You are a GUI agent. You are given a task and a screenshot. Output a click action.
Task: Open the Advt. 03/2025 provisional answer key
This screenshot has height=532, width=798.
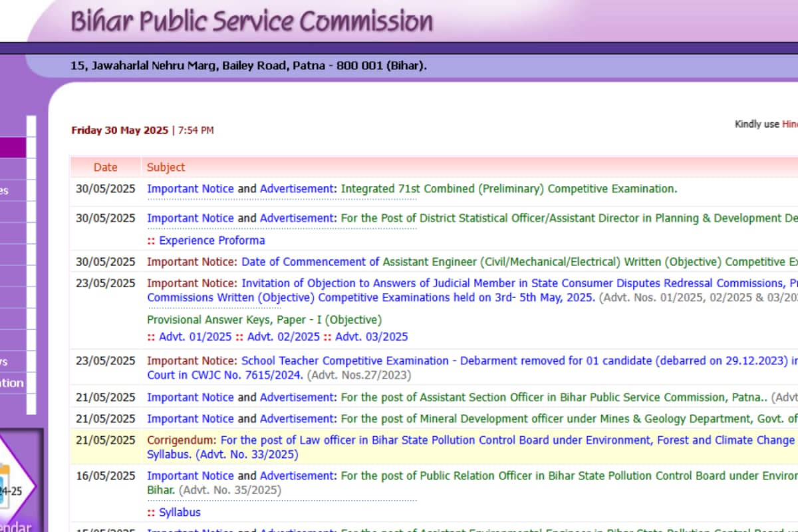coord(372,337)
